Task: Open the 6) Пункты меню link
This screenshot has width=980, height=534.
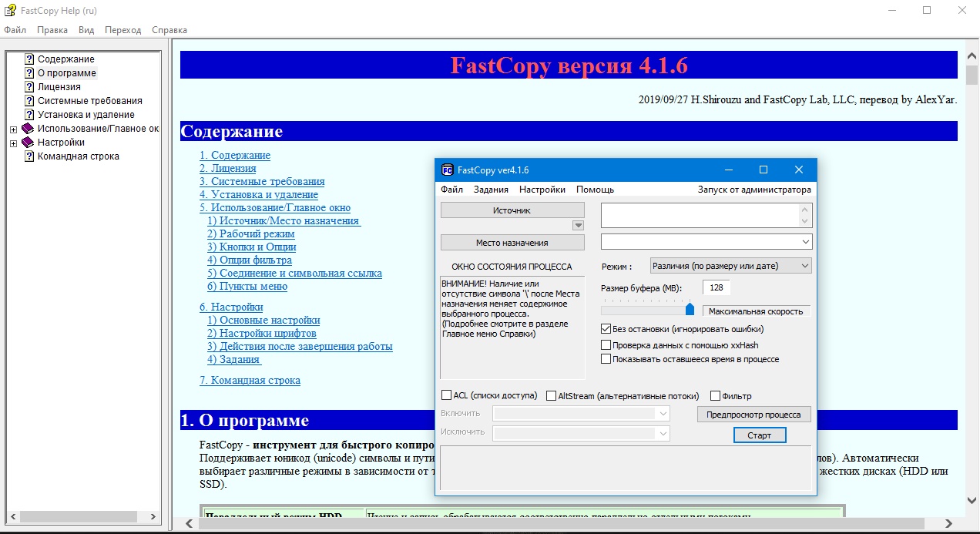Action: 247,287
